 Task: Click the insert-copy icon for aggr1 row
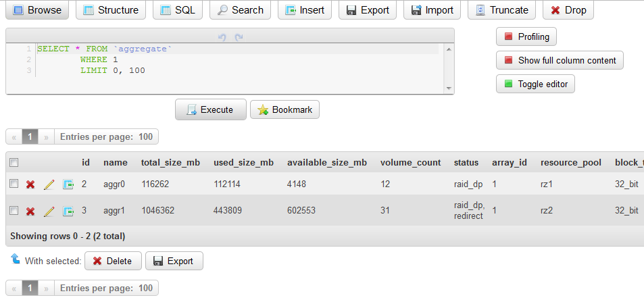point(68,211)
